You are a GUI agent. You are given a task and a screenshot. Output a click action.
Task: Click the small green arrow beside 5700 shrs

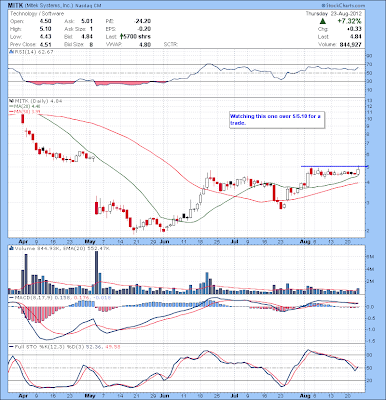121,36
